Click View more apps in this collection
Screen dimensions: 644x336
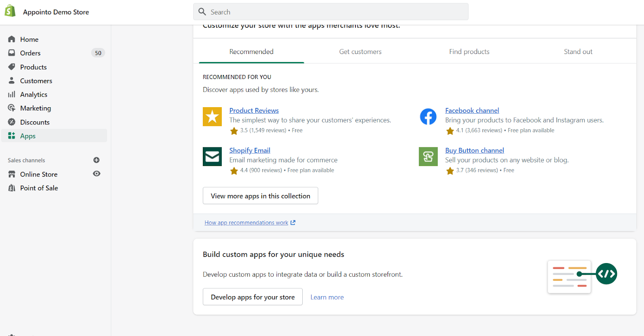(x=260, y=196)
